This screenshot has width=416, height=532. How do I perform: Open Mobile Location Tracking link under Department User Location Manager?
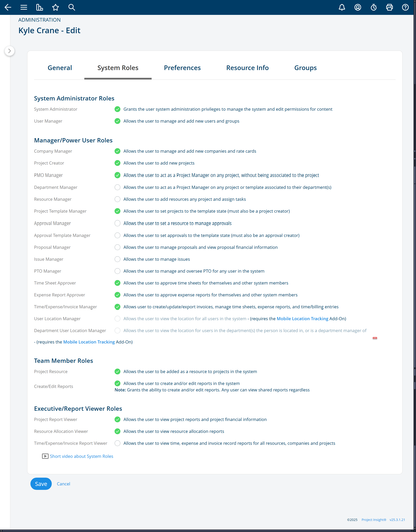pos(89,342)
